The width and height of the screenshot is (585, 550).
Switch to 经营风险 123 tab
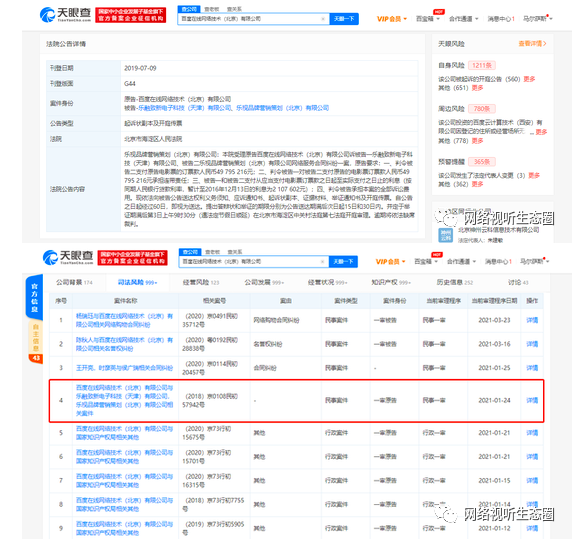point(201,282)
